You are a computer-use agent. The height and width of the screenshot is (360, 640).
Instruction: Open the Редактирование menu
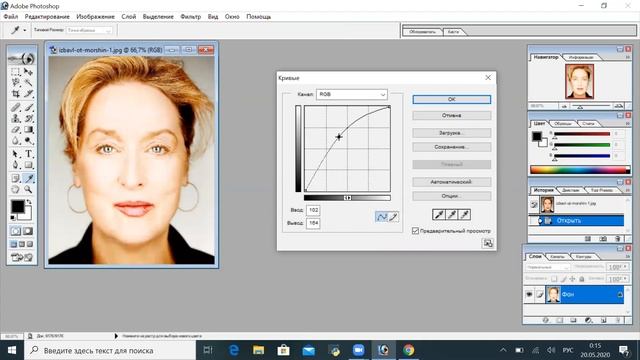47,17
